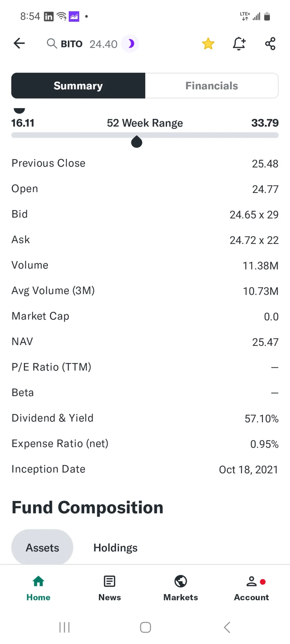Switch to the Financials tab
The height and width of the screenshot is (644, 290).
click(x=212, y=86)
